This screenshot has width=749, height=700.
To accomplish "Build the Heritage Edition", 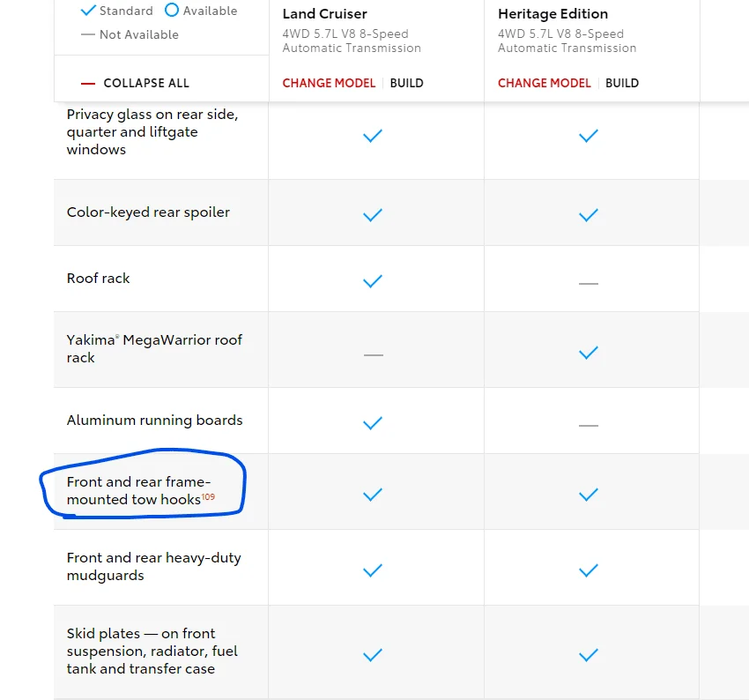I will (622, 83).
